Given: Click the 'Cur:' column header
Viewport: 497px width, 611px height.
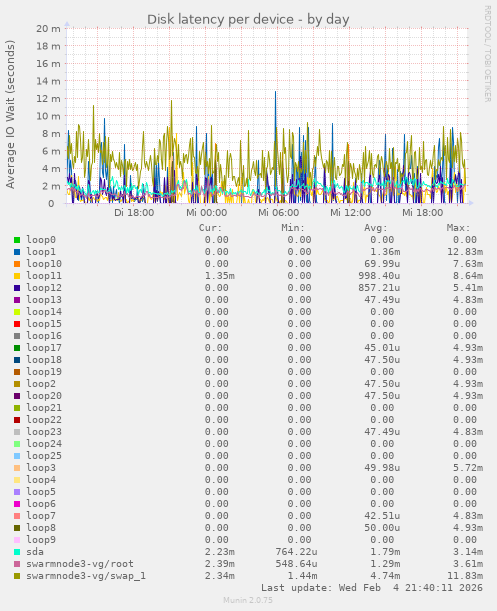Looking at the screenshot, I should pos(210,228).
